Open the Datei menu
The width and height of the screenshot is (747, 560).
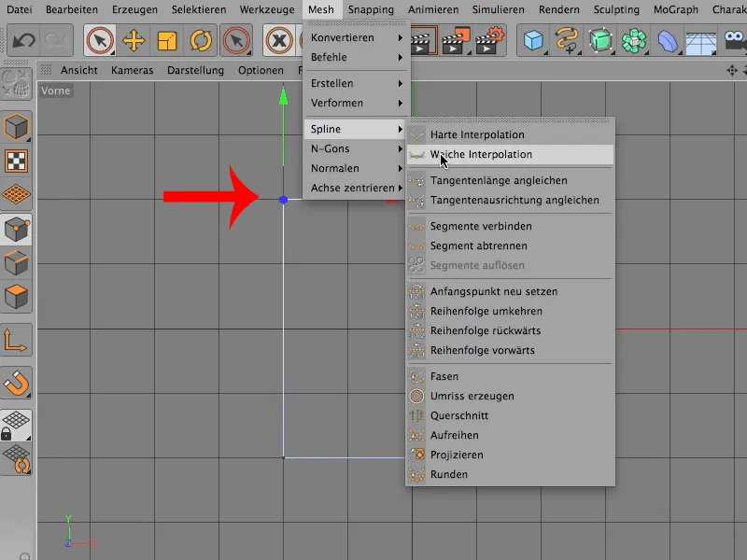[20, 9]
